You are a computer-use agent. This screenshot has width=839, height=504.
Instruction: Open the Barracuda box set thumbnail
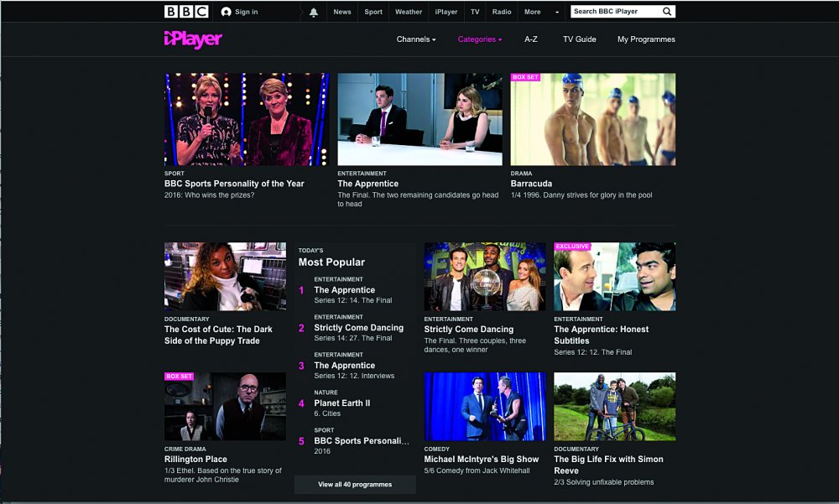(x=593, y=119)
